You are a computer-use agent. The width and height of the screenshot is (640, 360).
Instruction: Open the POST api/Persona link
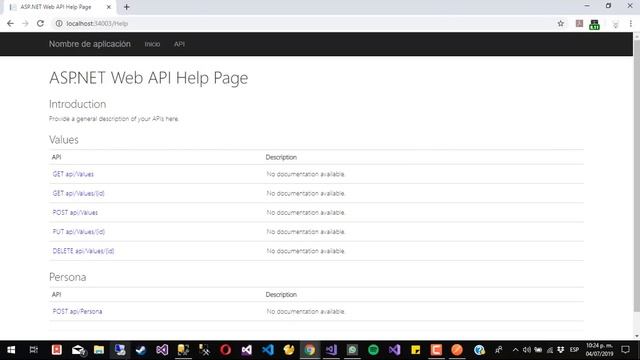point(77,311)
